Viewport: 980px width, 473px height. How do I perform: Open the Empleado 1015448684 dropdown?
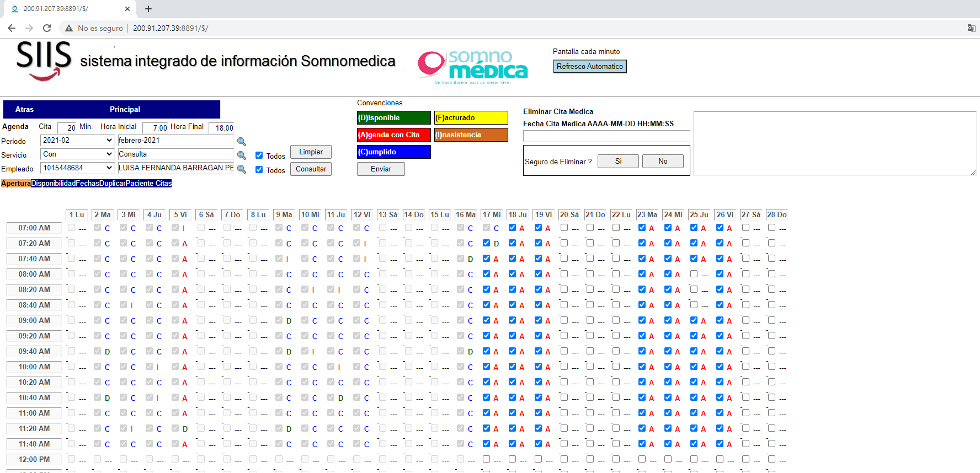pyautogui.click(x=77, y=168)
